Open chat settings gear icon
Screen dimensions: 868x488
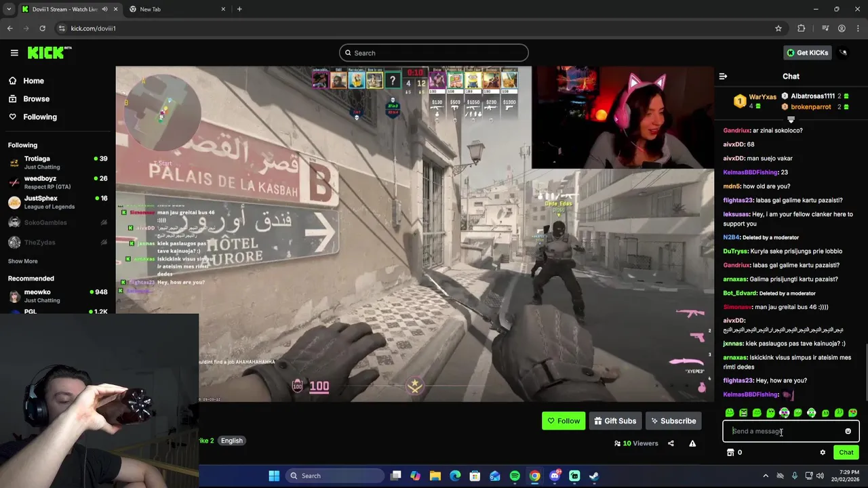coord(823,453)
